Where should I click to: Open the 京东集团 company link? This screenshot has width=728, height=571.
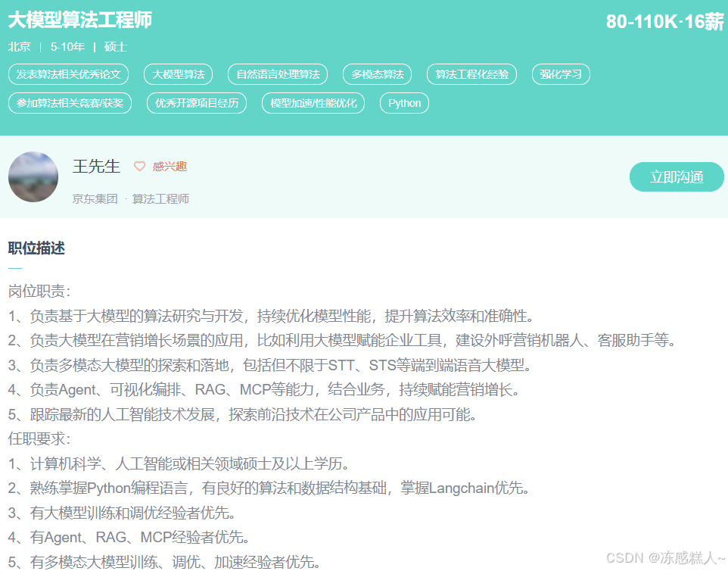pyautogui.click(x=94, y=198)
